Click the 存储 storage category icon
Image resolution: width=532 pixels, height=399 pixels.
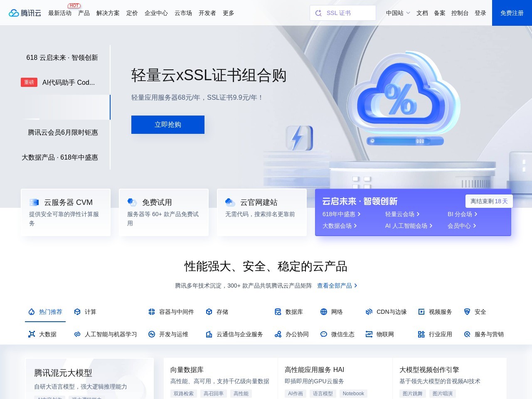click(x=209, y=312)
